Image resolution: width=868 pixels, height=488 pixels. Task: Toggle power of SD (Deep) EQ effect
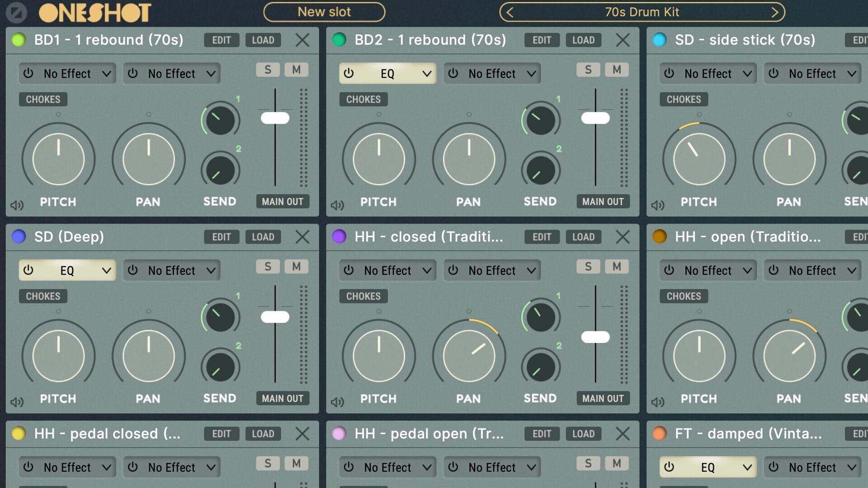click(x=28, y=270)
